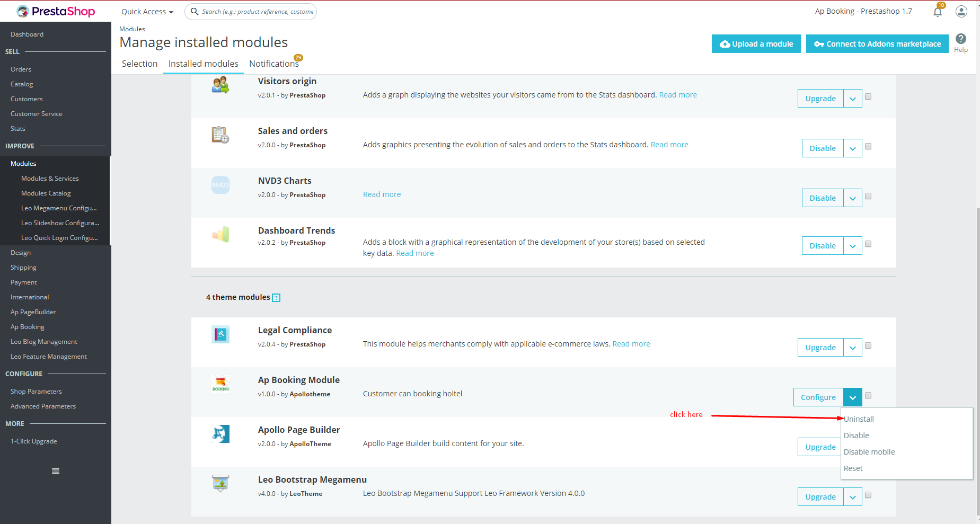980x524 pixels.
Task: Open Leo Blog Management in the sidebar
Action: point(44,342)
